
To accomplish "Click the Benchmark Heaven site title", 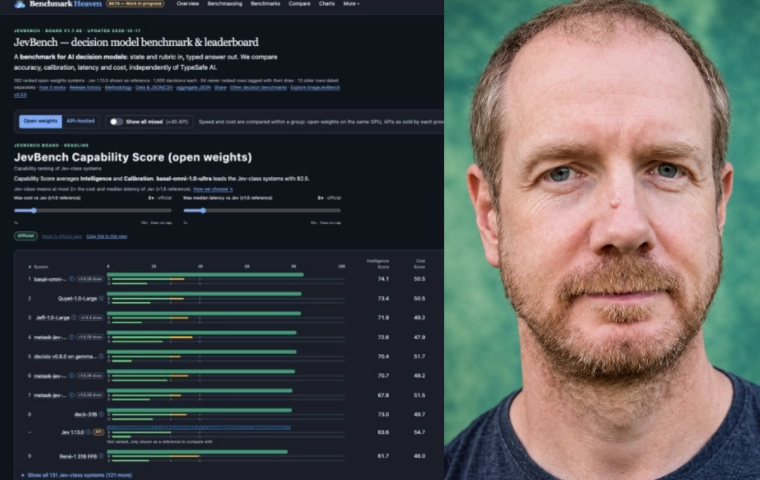I will [65, 4].
